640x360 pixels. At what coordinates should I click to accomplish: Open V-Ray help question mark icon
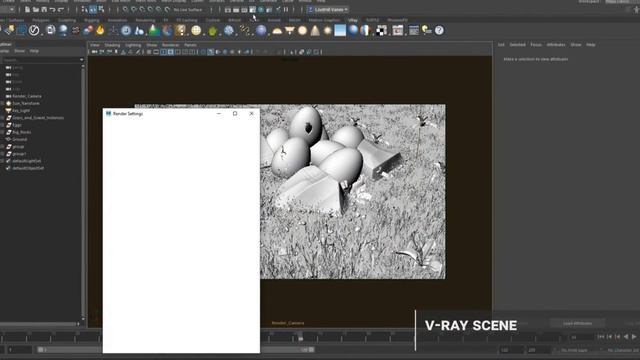[439, 30]
